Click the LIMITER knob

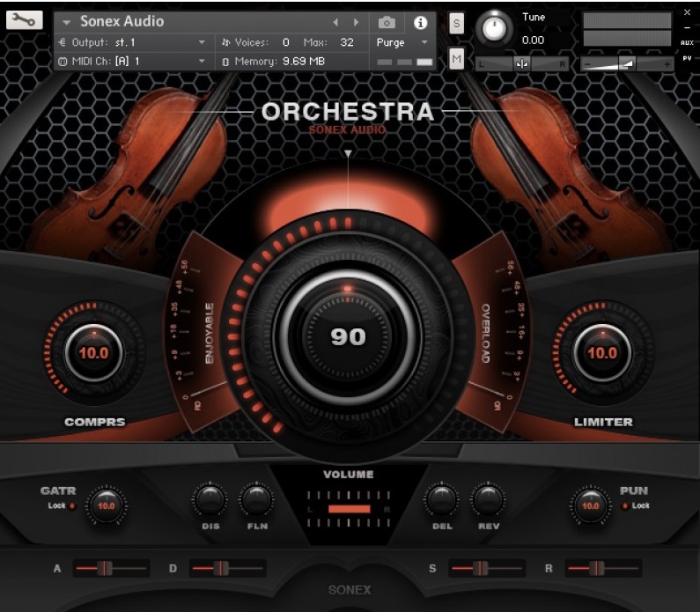[602, 352]
